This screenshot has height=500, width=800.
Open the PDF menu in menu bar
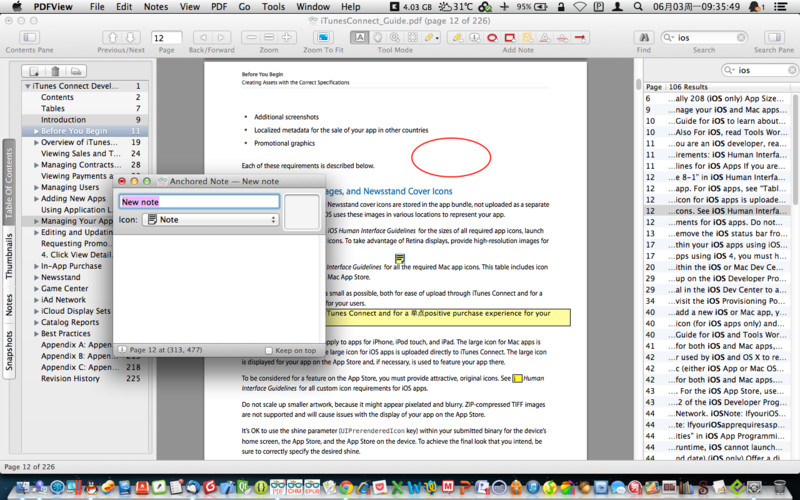coord(219,7)
